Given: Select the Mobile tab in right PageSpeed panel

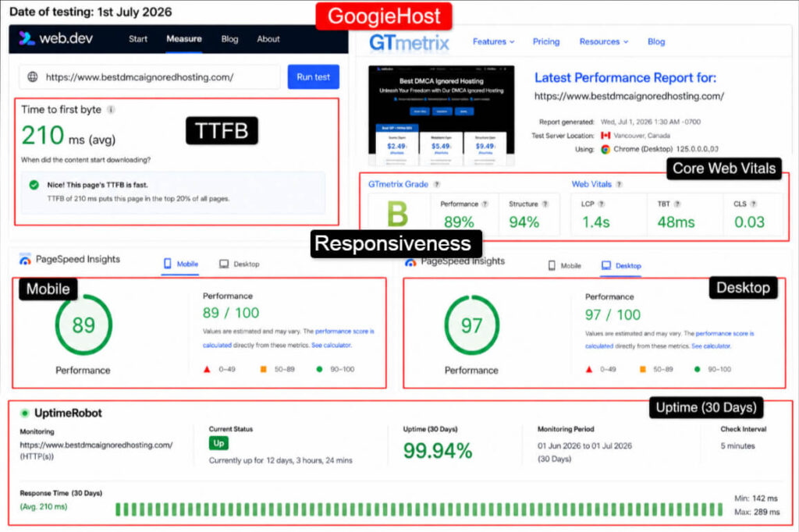Looking at the screenshot, I should click(564, 265).
